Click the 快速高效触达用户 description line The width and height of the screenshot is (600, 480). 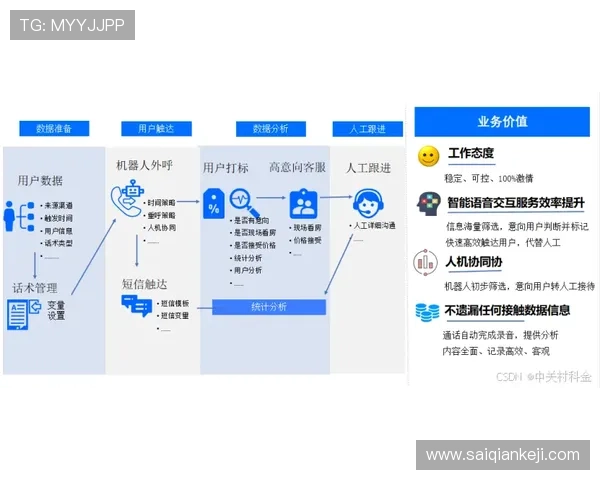pos(503,242)
